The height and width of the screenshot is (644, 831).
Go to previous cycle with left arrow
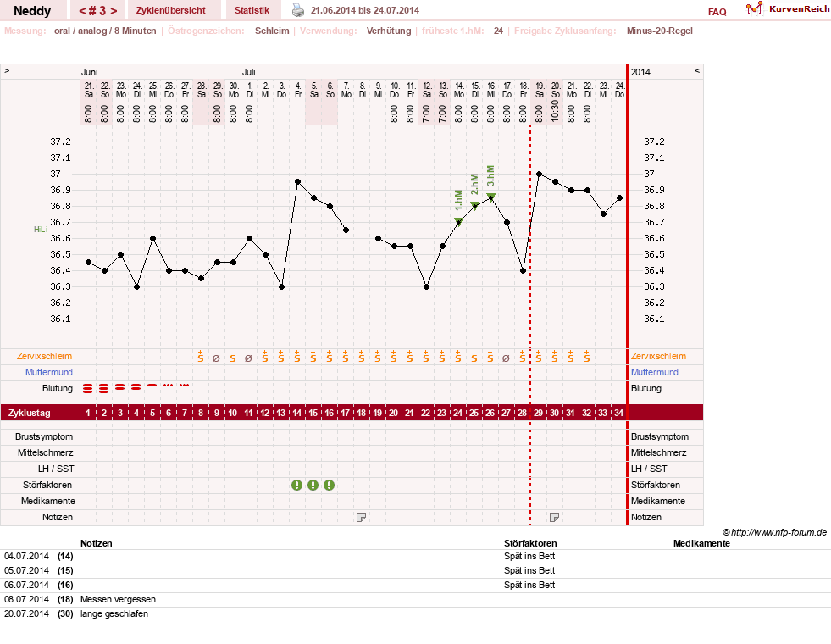tap(83, 11)
